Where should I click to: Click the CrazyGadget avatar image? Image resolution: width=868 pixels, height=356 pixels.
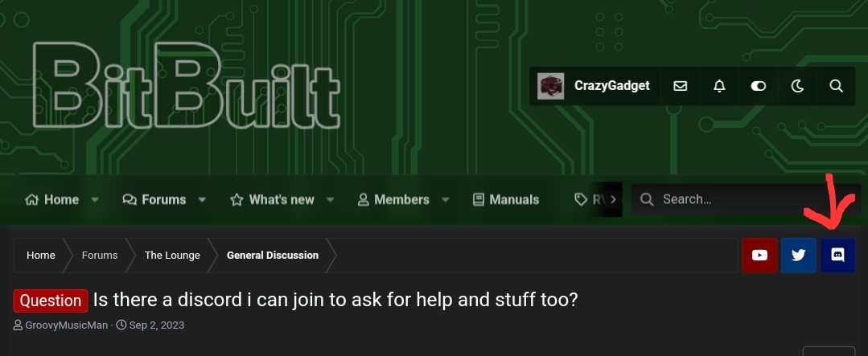coord(551,86)
